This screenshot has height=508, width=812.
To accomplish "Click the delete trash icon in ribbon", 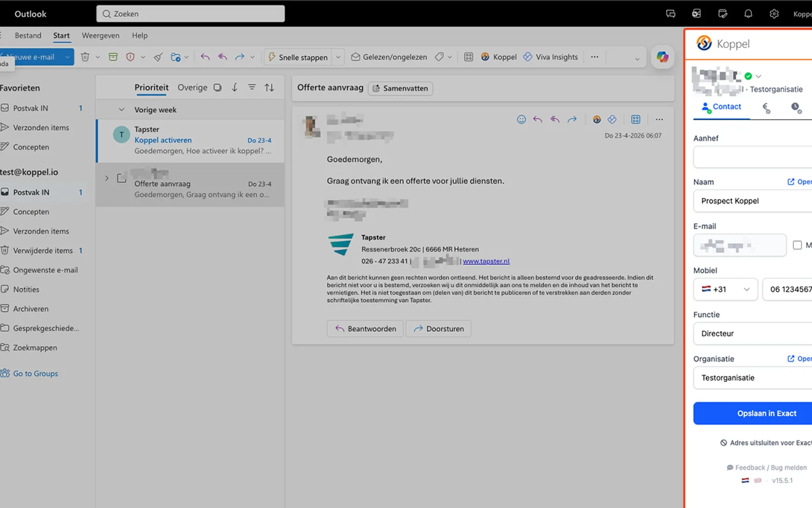I will coord(85,57).
